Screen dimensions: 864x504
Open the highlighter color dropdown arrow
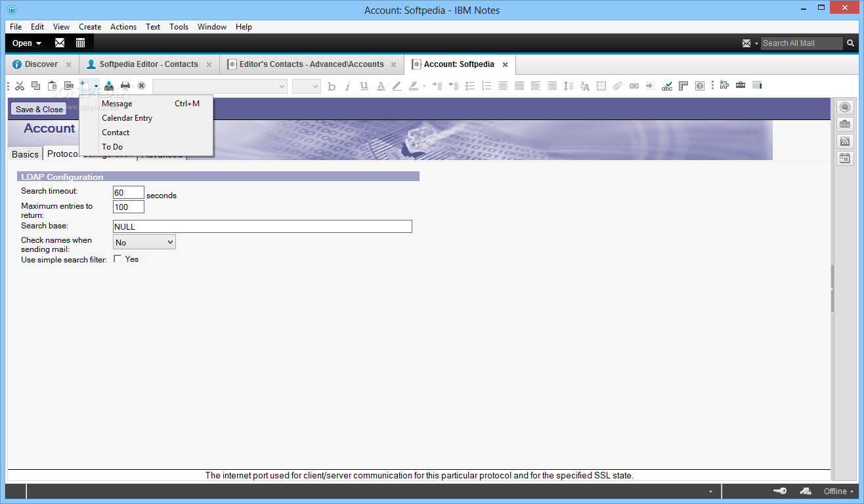click(424, 86)
